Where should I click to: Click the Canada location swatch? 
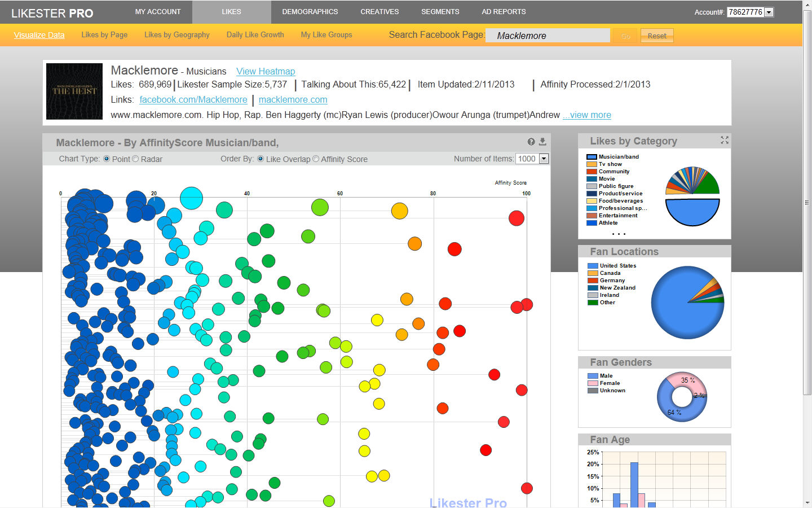coord(593,273)
